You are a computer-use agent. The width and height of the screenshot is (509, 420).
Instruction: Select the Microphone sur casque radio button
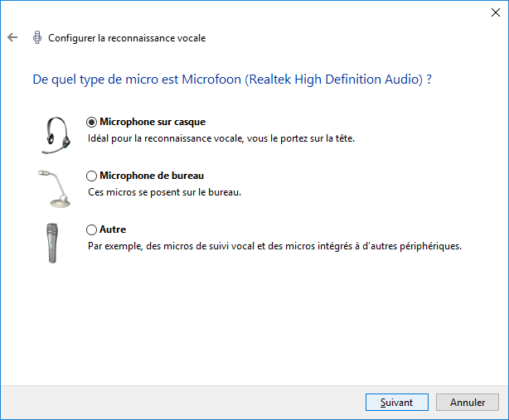[91, 122]
